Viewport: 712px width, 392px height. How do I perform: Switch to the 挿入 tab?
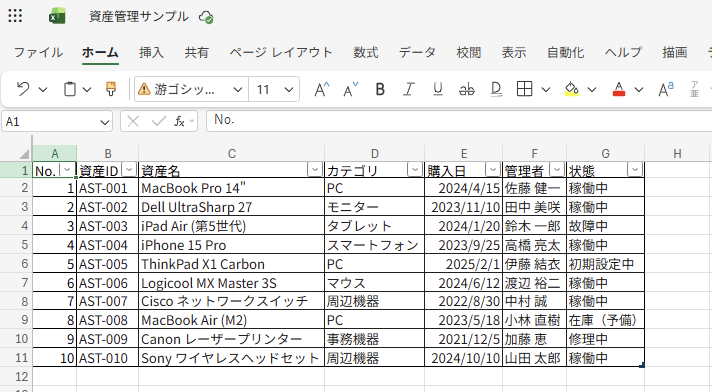coord(151,53)
